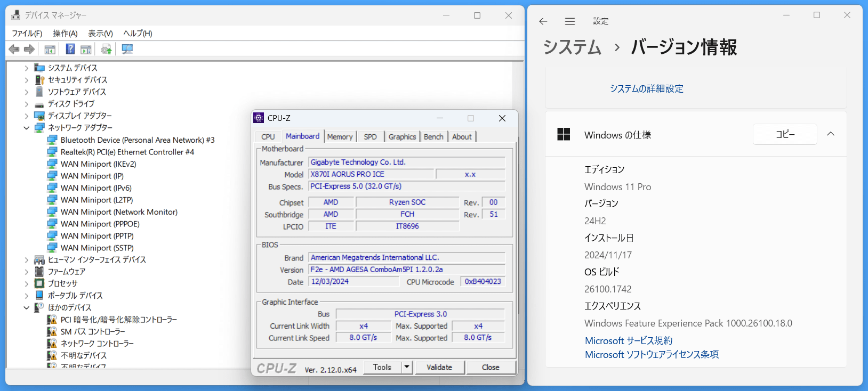Select the ヒューマン インターフェイス デバイス icon

[x=39, y=259]
